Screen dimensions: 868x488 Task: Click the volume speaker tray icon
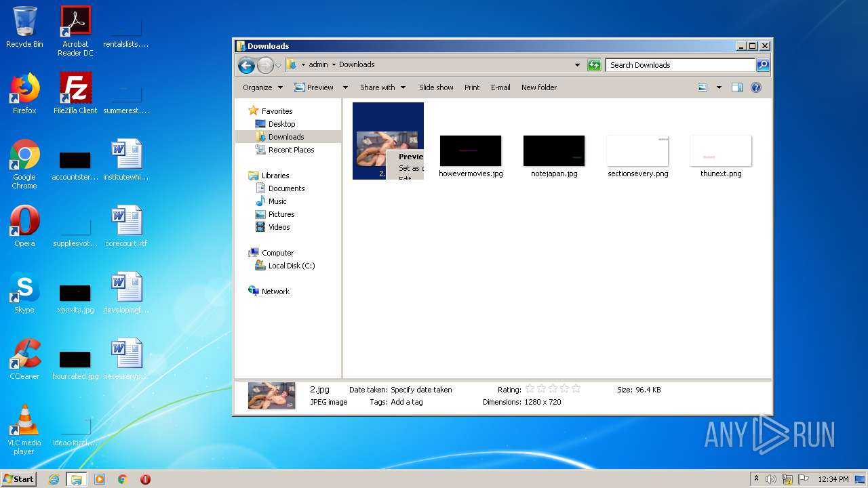[x=771, y=479]
